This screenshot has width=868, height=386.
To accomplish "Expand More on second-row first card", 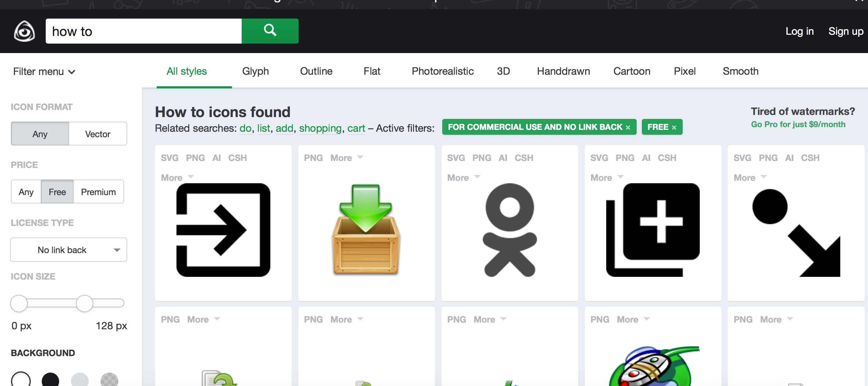I will [204, 319].
